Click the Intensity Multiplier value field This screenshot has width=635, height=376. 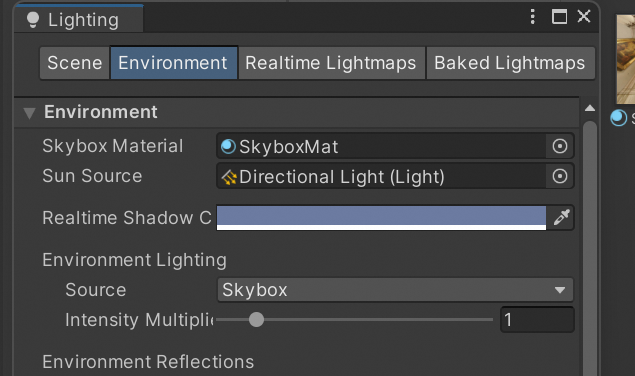click(x=537, y=320)
